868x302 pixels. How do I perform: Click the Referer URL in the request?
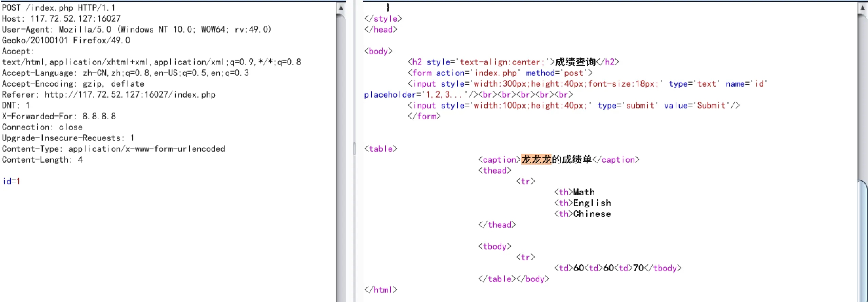point(130,95)
